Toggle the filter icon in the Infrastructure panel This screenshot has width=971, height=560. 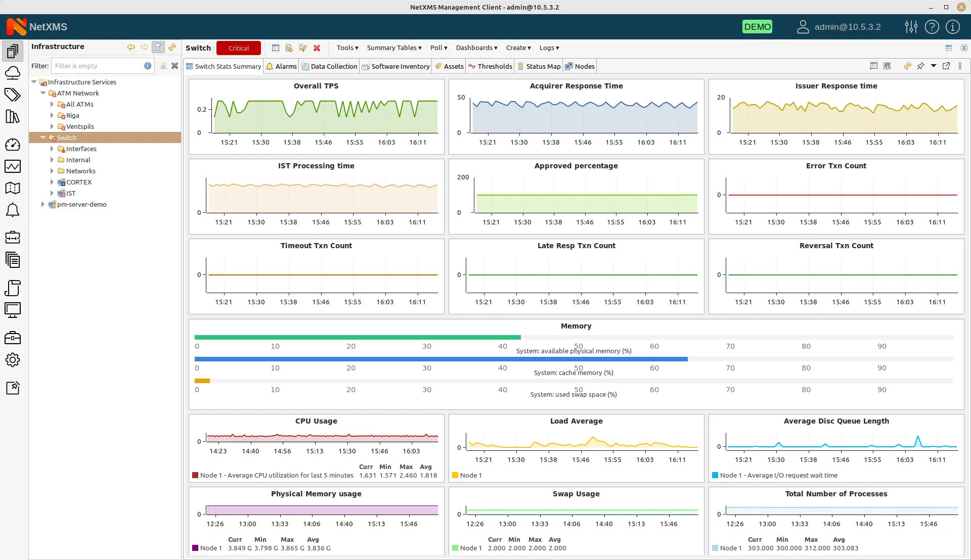pyautogui.click(x=158, y=46)
